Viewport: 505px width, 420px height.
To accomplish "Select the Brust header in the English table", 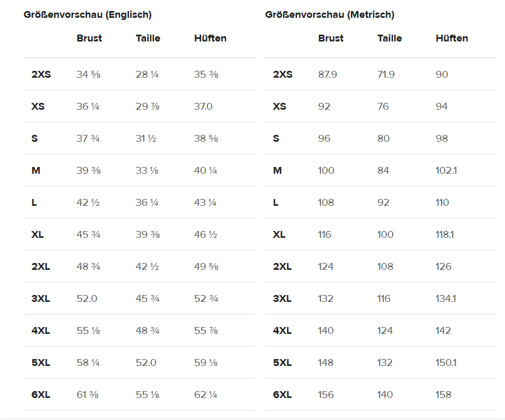I will click(x=89, y=38).
